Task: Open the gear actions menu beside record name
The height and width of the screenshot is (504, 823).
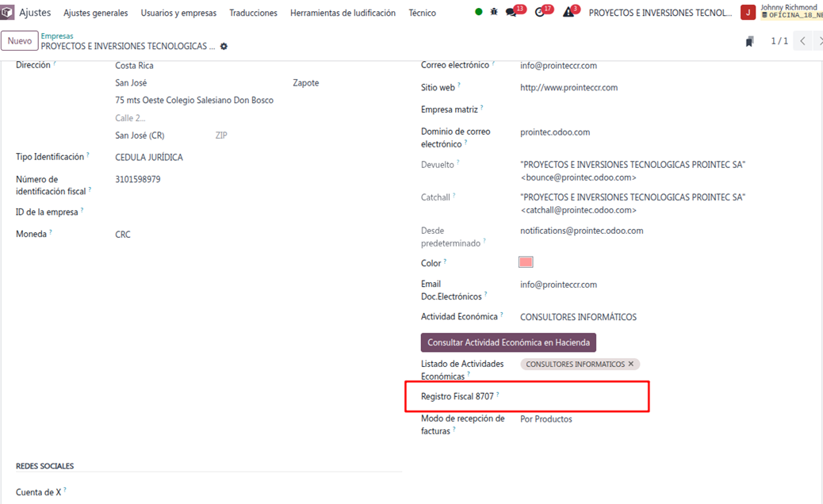Action: tap(224, 47)
